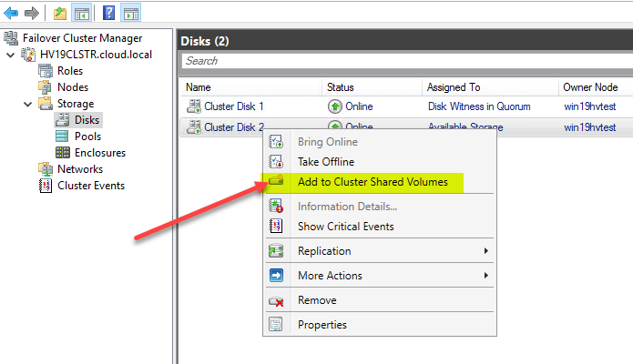Viewport: 633px width, 364px height.
Task: Click the Cluster Disk 2 row icon
Action: coord(194,127)
